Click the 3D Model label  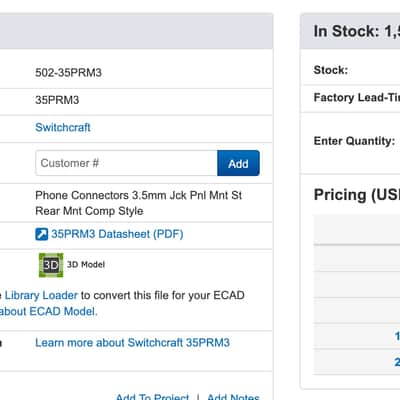(86, 265)
